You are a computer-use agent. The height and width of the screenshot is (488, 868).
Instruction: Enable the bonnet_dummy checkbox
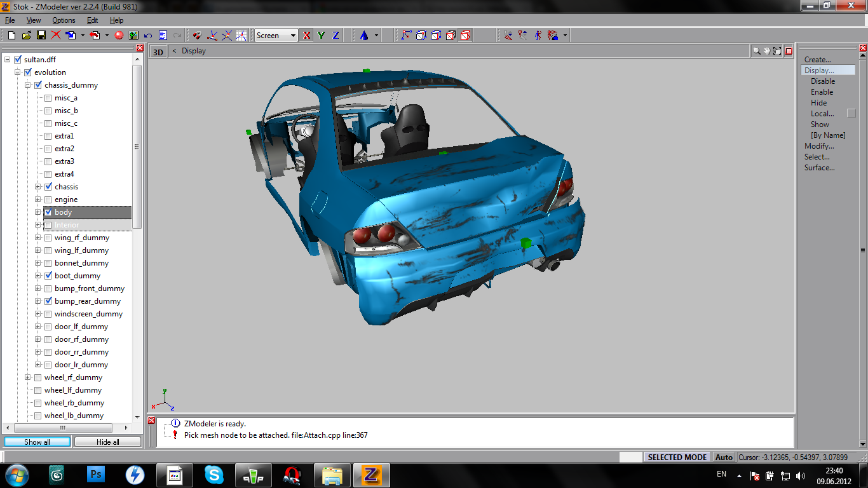48,263
